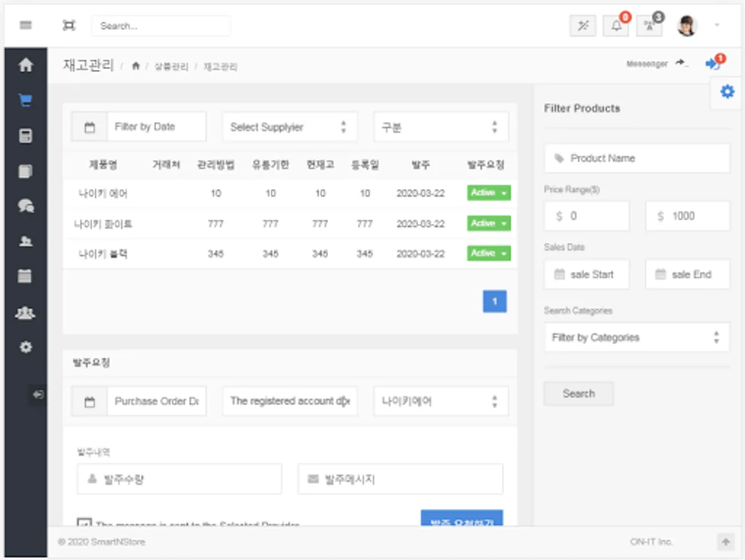Open the 구분 dropdown

point(441,127)
